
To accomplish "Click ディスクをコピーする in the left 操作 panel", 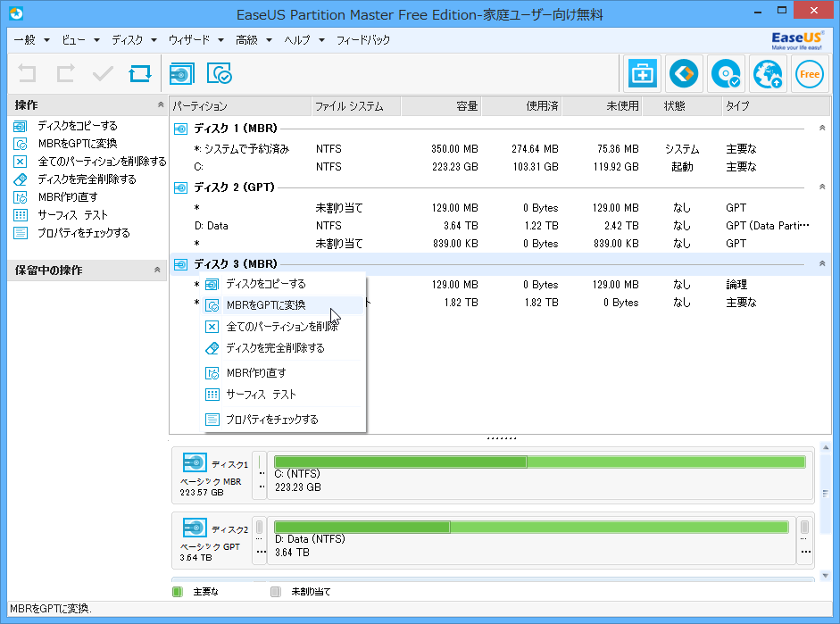I will tap(77, 126).
